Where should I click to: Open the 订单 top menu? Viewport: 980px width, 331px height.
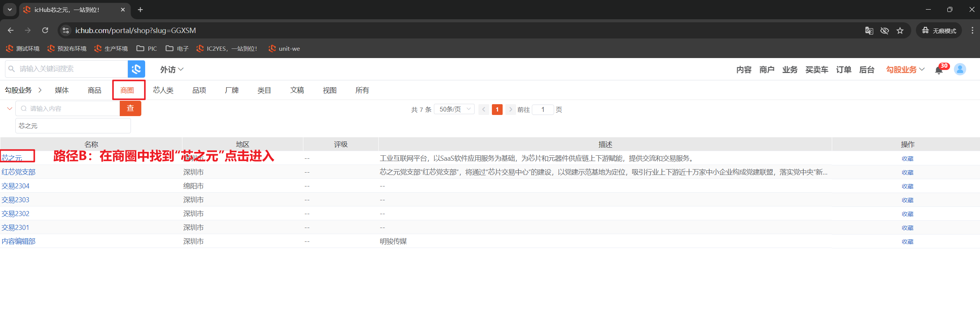click(844, 70)
